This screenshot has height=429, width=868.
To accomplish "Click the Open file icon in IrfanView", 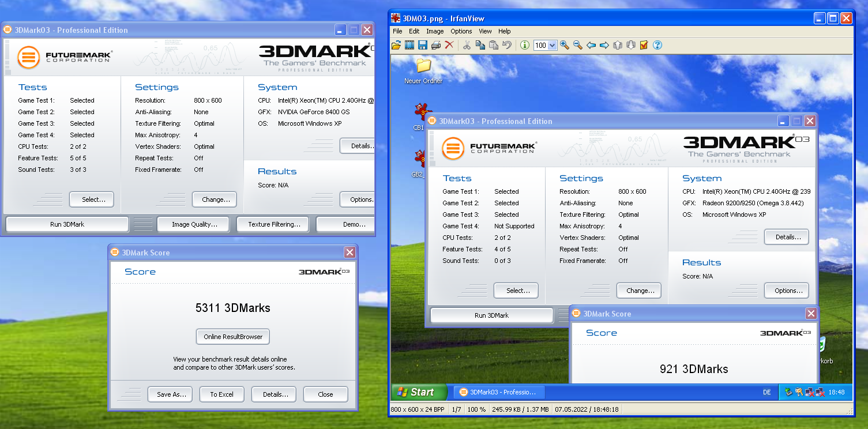I will [x=396, y=45].
